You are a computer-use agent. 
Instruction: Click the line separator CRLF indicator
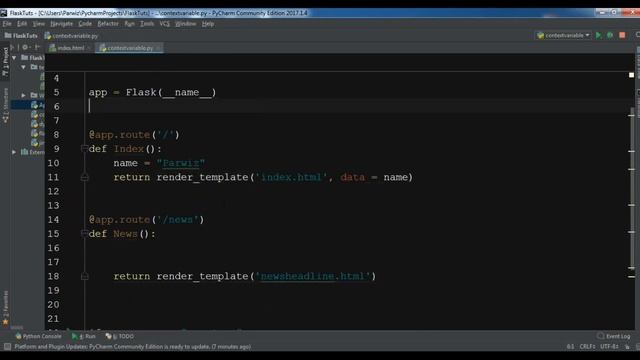(587, 347)
